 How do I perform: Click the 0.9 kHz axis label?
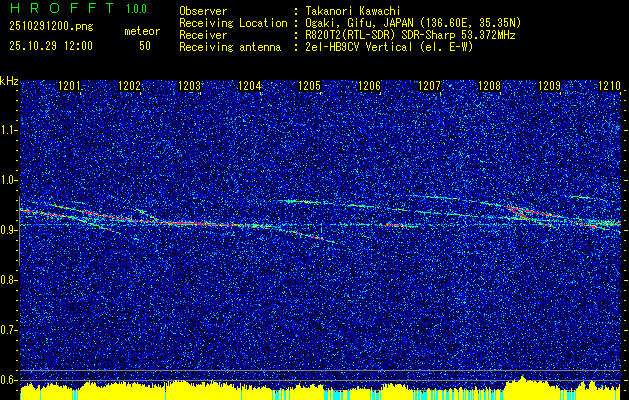(8, 230)
